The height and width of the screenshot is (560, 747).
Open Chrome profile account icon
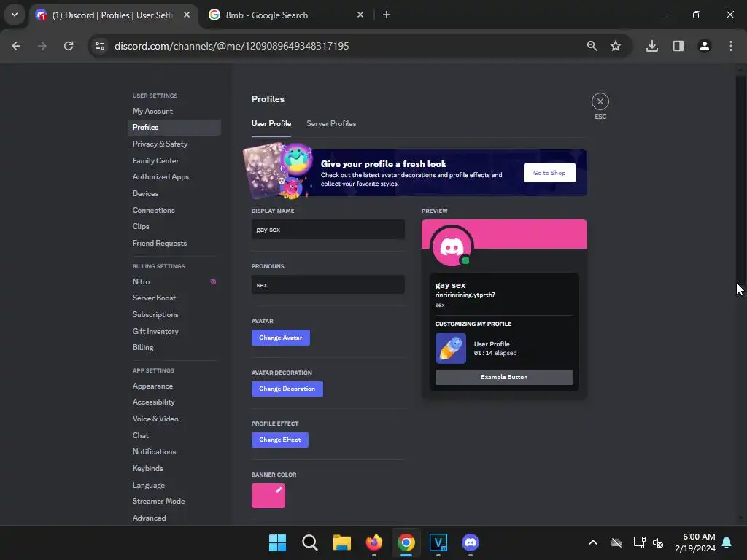coord(704,46)
